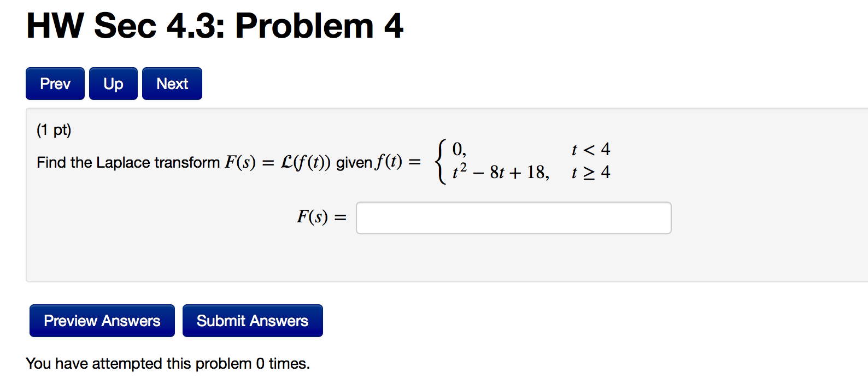Click the attempts counter text
This screenshot has width=868, height=378.
pyautogui.click(x=167, y=363)
